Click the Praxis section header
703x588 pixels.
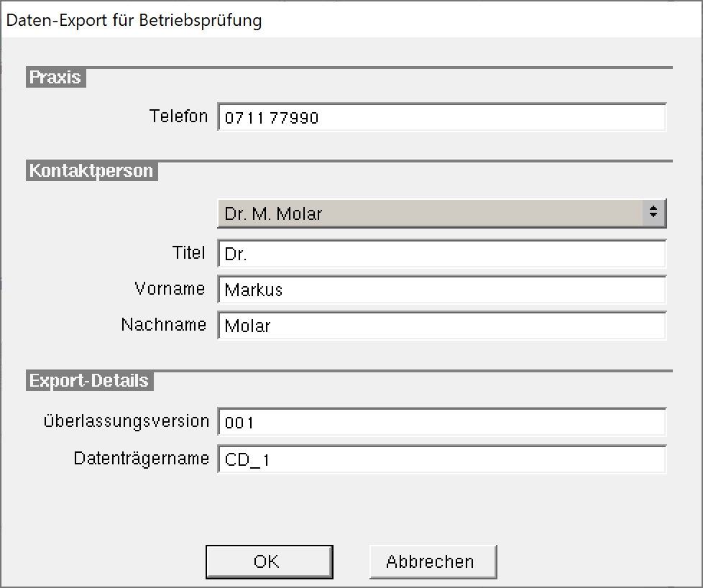tap(55, 78)
